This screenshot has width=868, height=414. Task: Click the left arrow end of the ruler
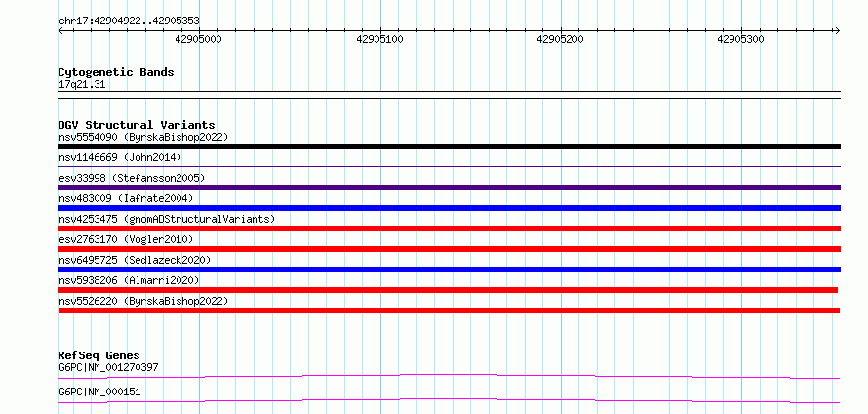point(60,31)
